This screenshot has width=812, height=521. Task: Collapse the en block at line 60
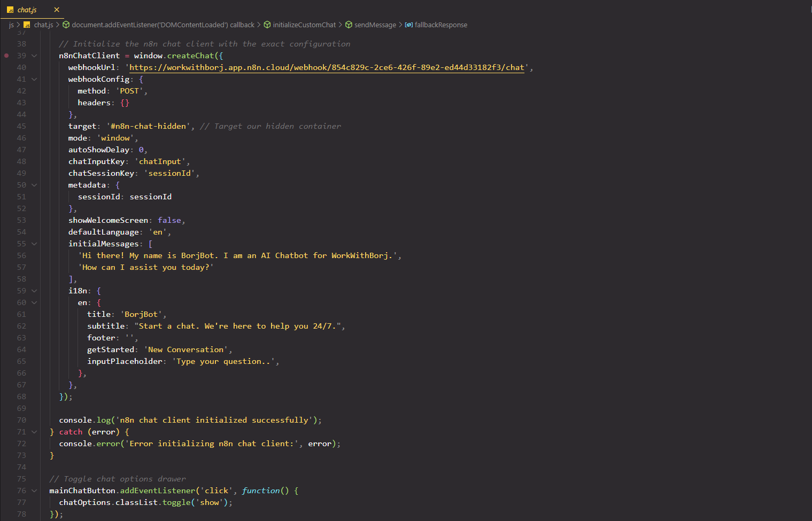point(34,302)
